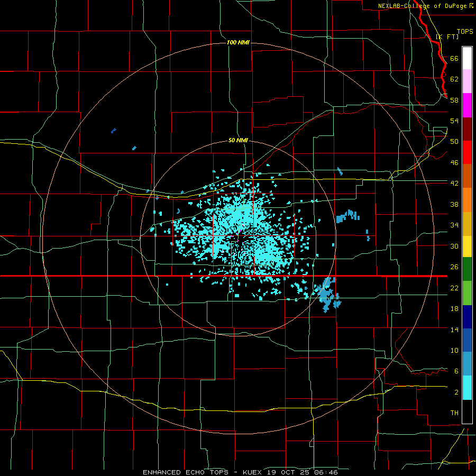
Task: Click the white color swatch above 66
Action: 467,58
